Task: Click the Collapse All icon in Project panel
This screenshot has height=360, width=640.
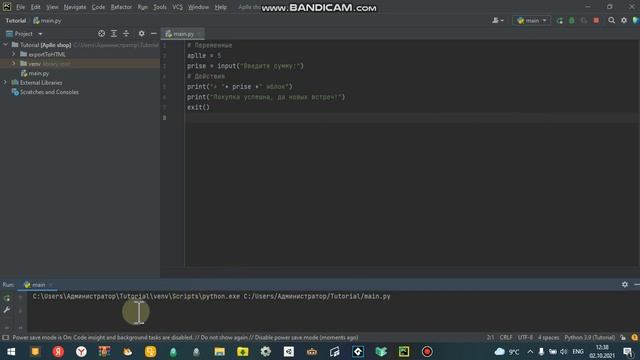Action: (126, 33)
